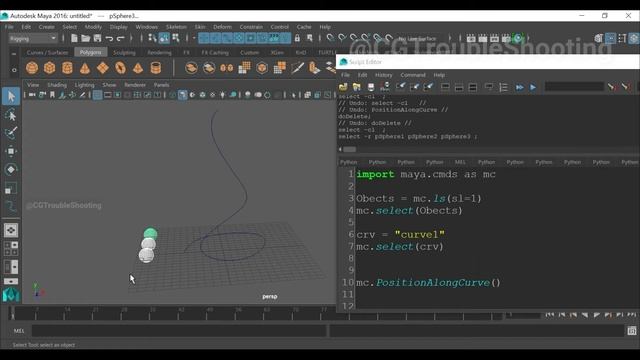
Task: Switch to the Sculpting shelf tab
Action: pyautogui.click(x=124, y=53)
